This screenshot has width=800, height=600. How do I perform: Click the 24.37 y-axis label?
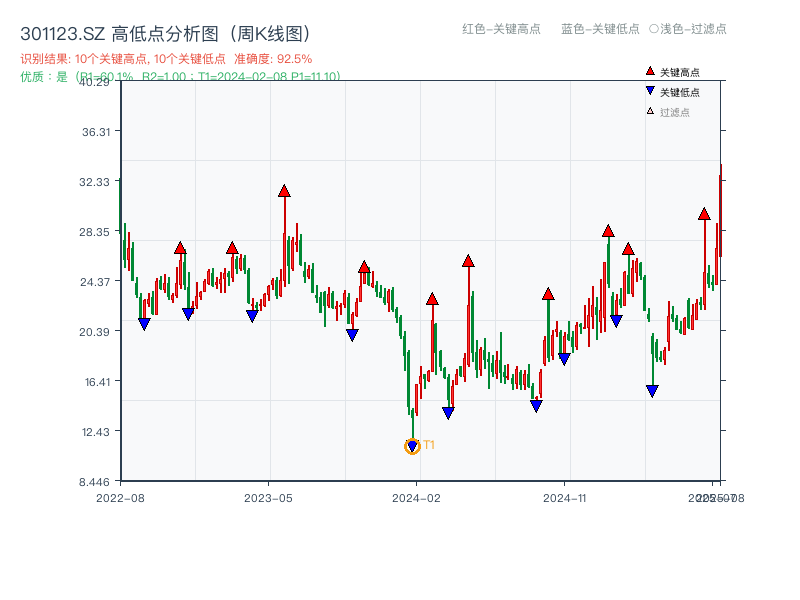point(95,282)
